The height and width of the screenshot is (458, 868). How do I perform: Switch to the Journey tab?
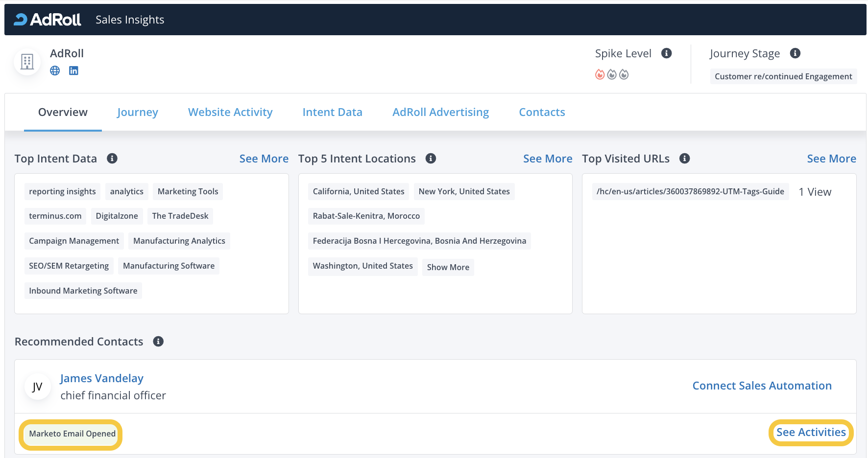138,112
